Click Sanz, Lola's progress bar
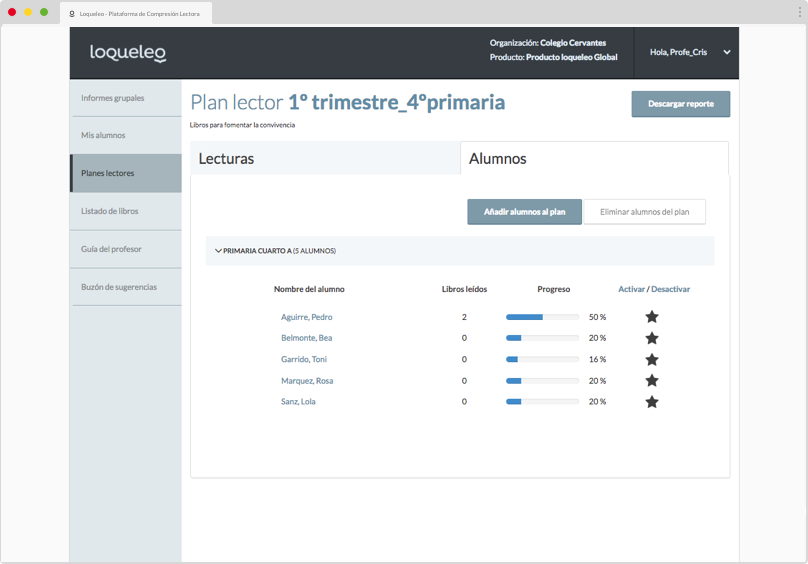Viewport: 808px width, 564px height. point(542,402)
